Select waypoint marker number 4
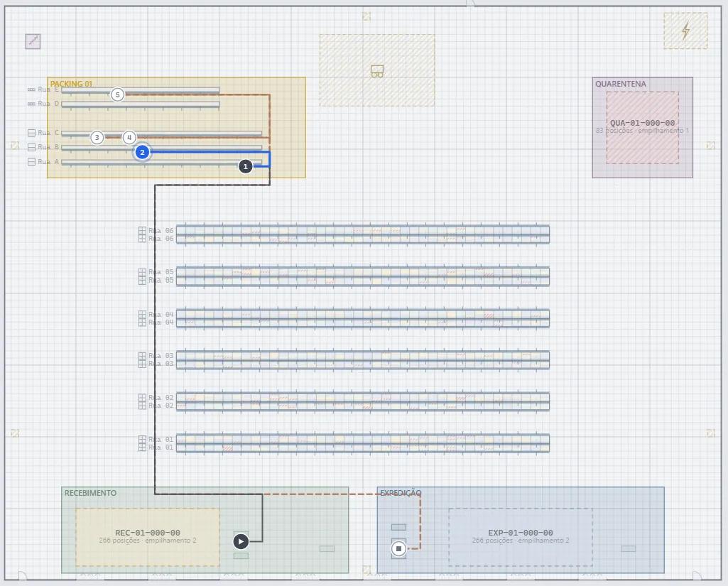Screen dimensions: 728x586 pos(129,138)
